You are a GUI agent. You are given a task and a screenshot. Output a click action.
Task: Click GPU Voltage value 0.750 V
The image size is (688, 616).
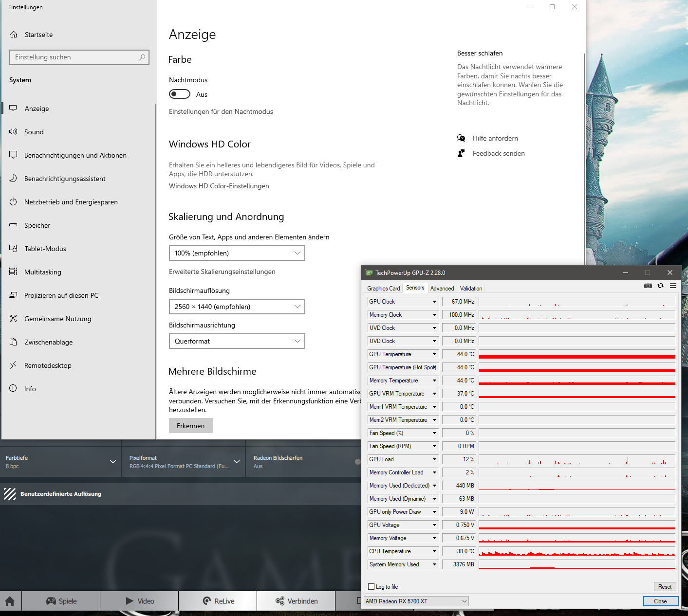point(459,525)
